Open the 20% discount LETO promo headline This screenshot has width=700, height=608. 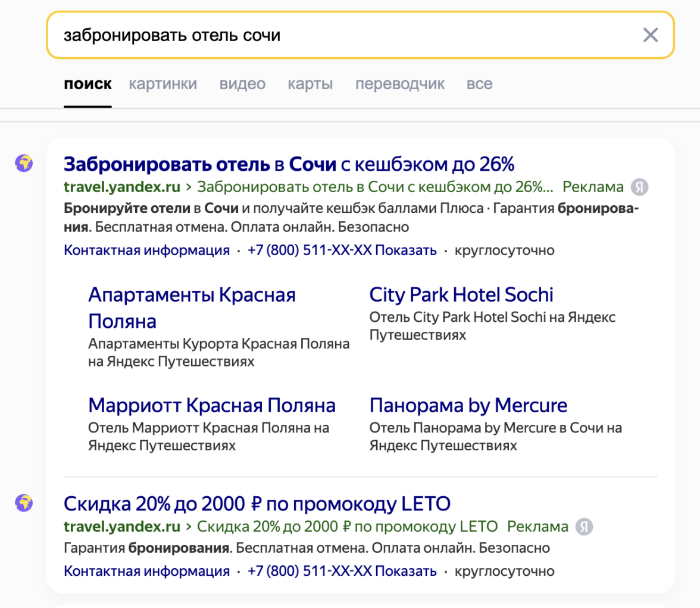click(257, 504)
